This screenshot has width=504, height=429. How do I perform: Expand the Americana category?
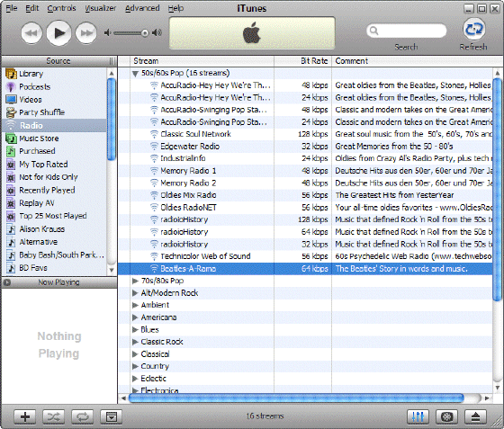coord(135,317)
